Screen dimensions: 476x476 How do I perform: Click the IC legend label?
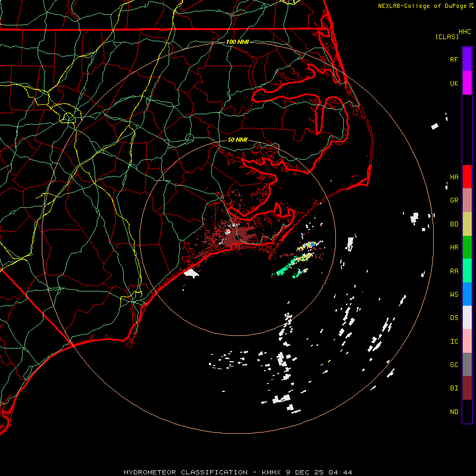[454, 342]
